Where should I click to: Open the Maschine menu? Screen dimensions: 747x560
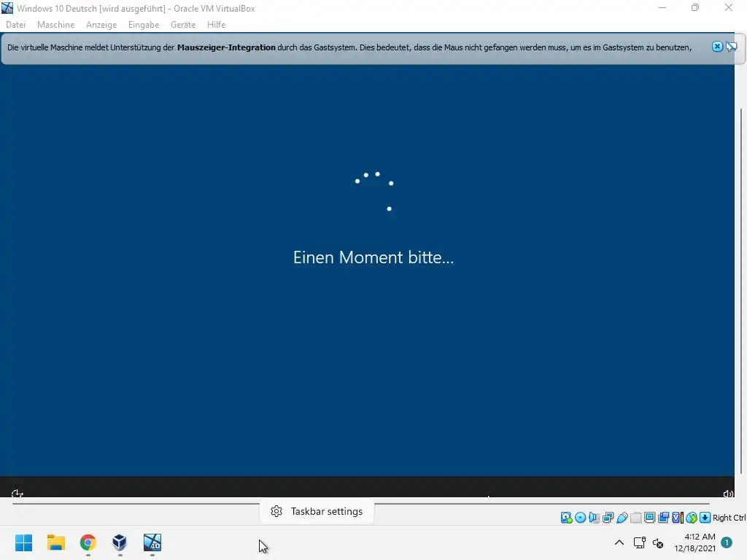pos(55,25)
